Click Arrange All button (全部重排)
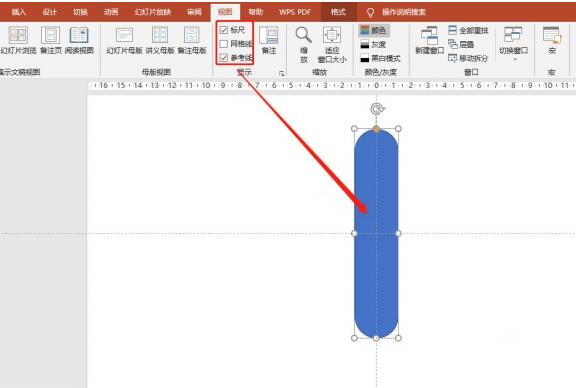This screenshot has width=576, height=388. (468, 30)
